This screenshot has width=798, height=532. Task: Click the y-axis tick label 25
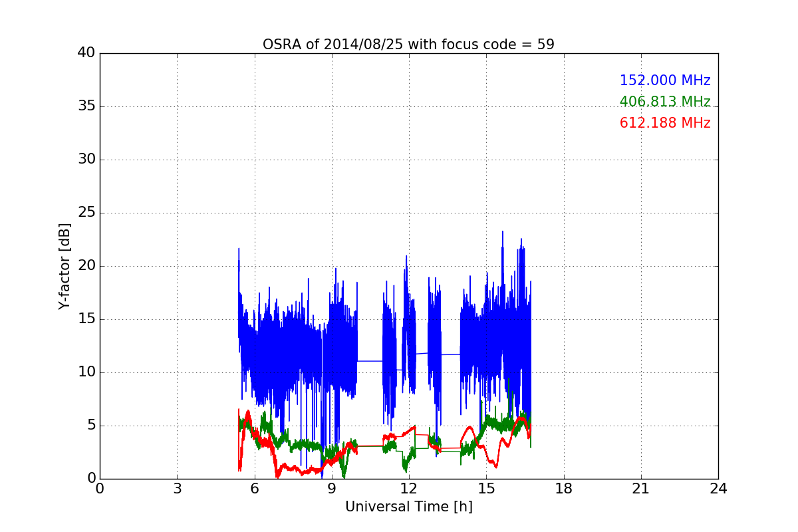tap(86, 213)
